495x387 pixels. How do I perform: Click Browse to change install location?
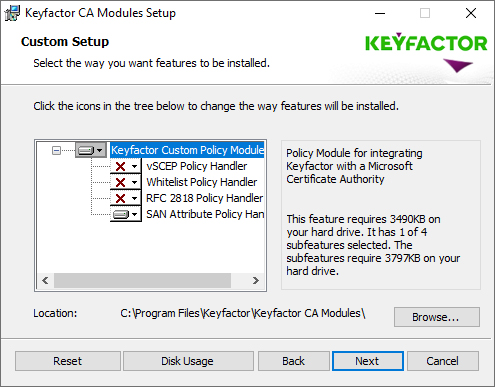pyautogui.click(x=437, y=317)
